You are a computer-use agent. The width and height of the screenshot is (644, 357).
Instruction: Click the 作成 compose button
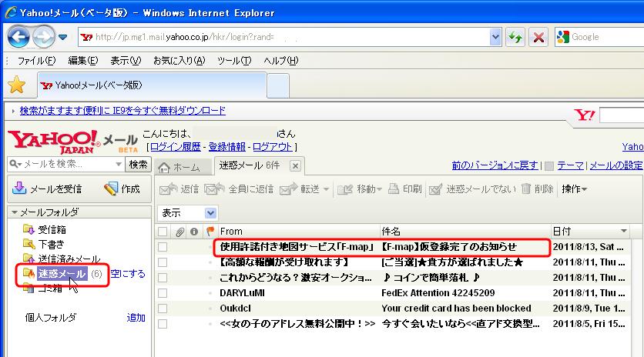pos(122,189)
